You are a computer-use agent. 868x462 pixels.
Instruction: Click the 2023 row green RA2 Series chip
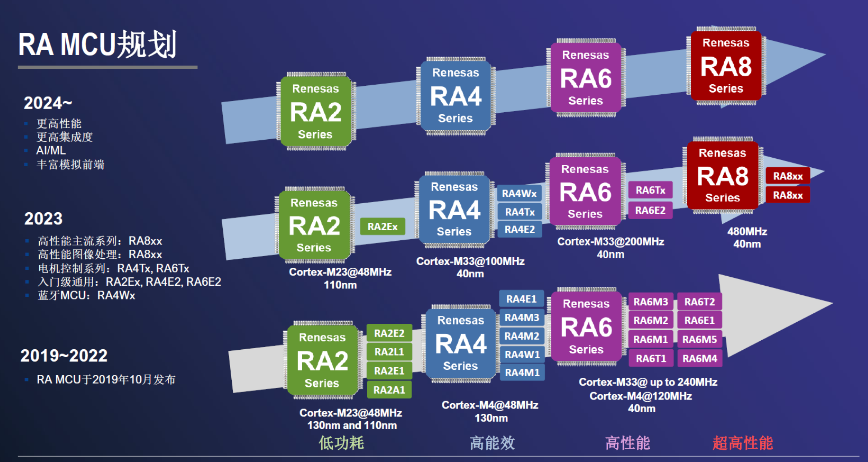(x=314, y=225)
